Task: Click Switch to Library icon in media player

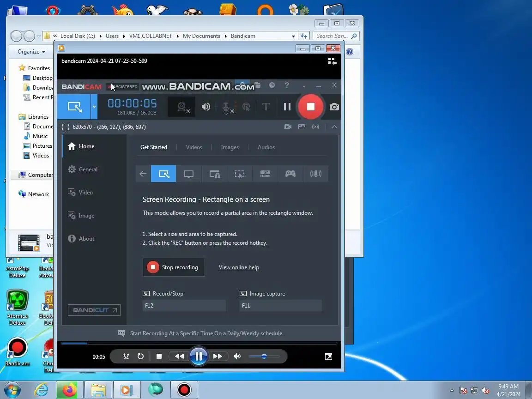Action: coord(332,61)
